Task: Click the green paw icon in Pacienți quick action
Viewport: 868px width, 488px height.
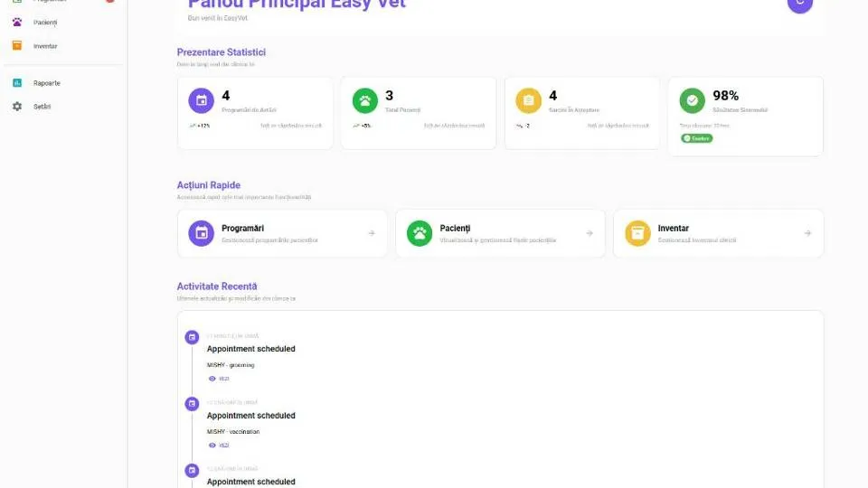Action: click(420, 233)
